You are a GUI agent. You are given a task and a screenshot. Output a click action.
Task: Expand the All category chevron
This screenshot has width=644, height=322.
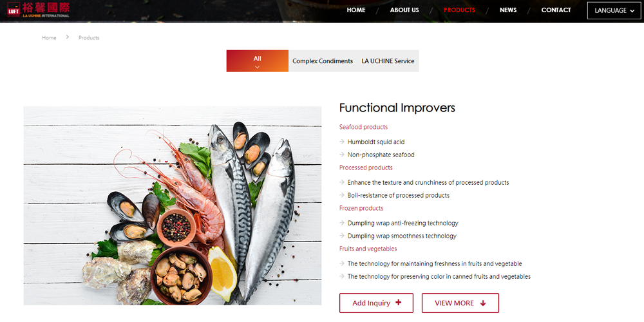(x=257, y=67)
